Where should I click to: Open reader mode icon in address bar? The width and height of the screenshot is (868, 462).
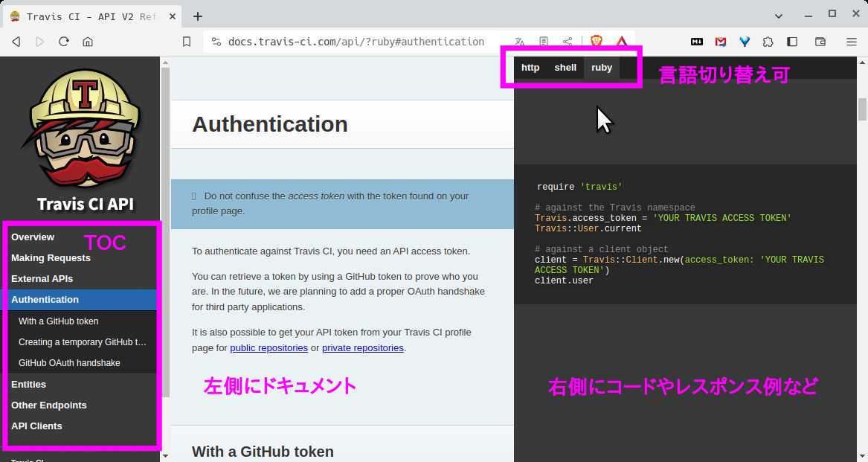pos(544,42)
